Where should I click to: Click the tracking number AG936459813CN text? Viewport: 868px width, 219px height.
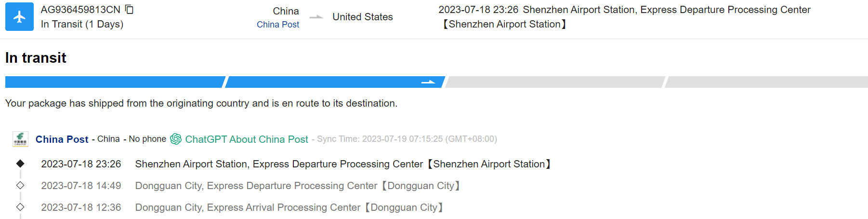80,10
